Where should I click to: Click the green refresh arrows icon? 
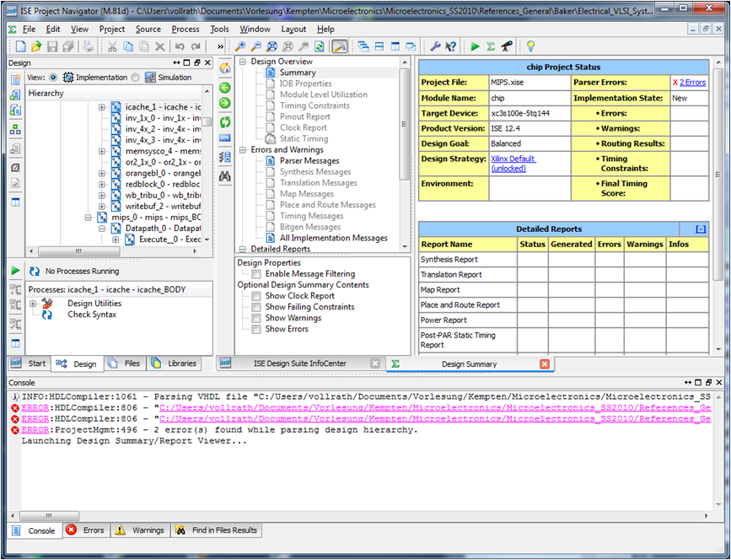(x=225, y=122)
